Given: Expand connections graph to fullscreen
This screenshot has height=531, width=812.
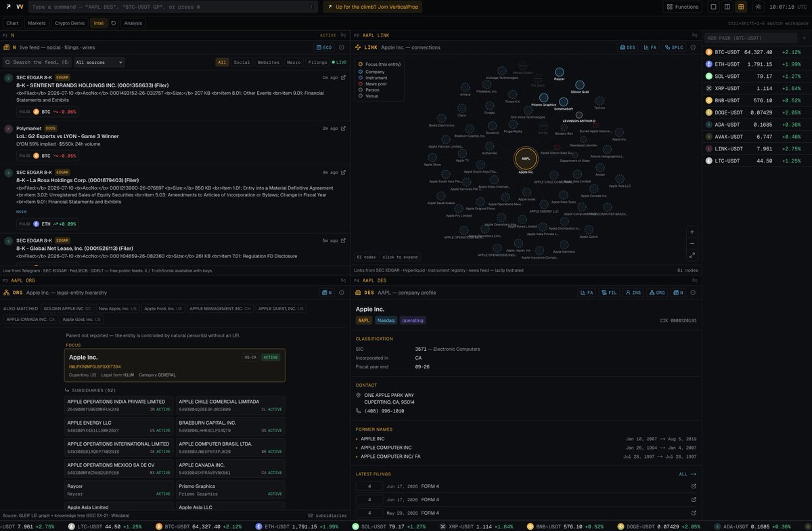Looking at the screenshot, I should coord(692,255).
